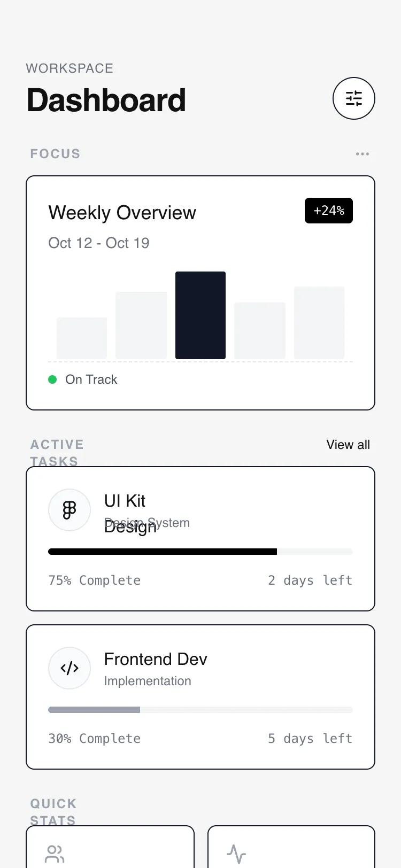
Task: Click the green On Track status dot
Action: tap(52, 379)
